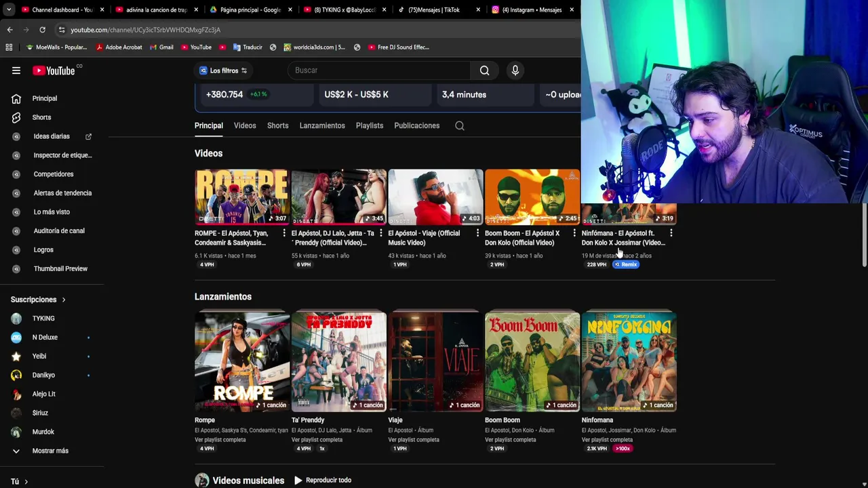
Task: Click Ver playlist completa under Ta' Prenddy
Action: [x=317, y=440]
